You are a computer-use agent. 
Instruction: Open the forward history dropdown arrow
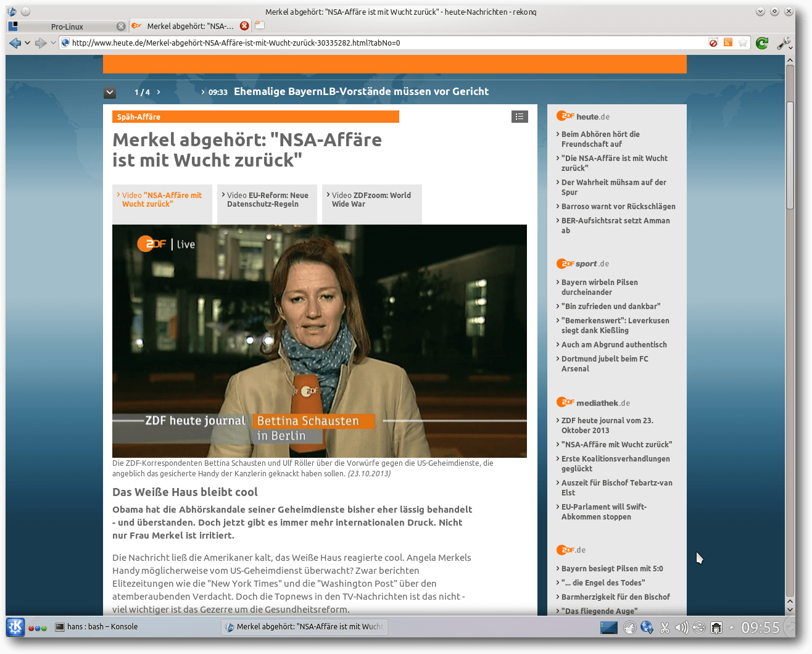53,43
